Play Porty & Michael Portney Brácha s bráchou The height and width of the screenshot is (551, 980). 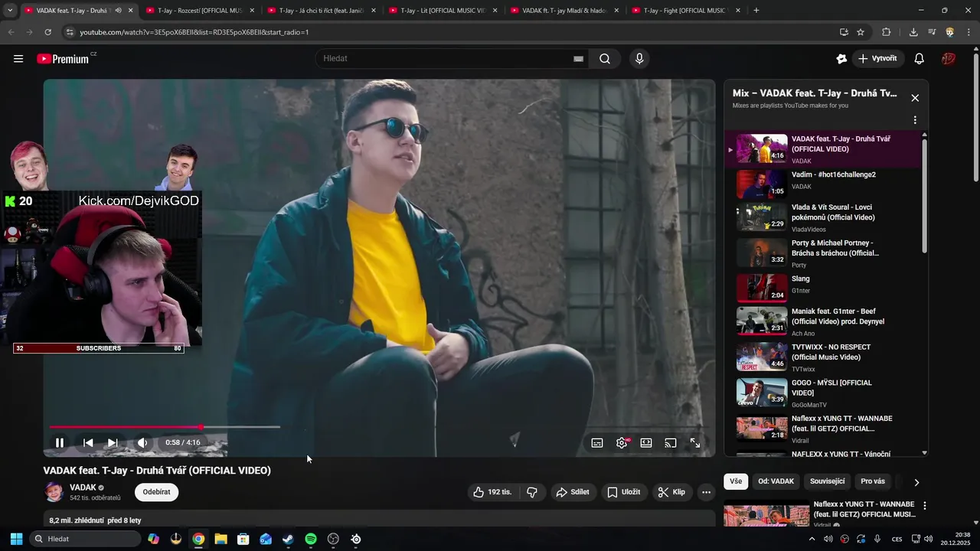pos(823,253)
